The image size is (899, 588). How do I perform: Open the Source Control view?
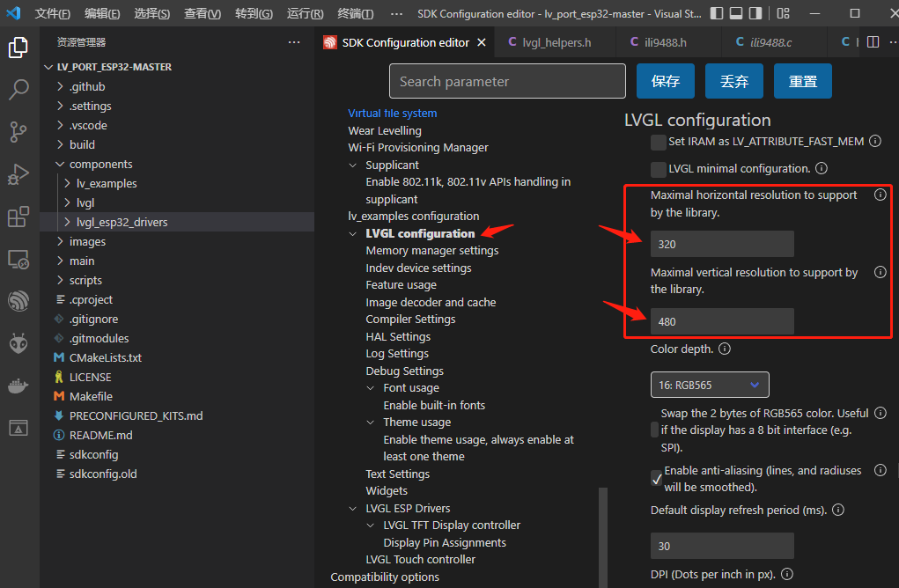pos(18,132)
